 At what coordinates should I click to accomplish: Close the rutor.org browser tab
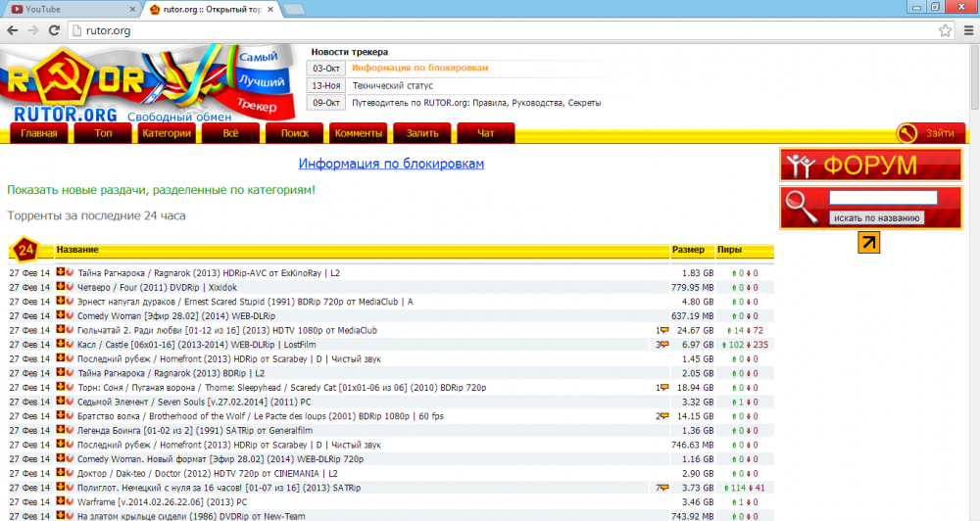pos(270,10)
